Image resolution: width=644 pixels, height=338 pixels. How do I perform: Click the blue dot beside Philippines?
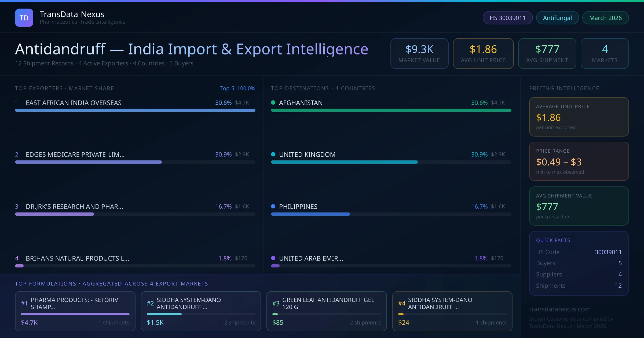(273, 206)
